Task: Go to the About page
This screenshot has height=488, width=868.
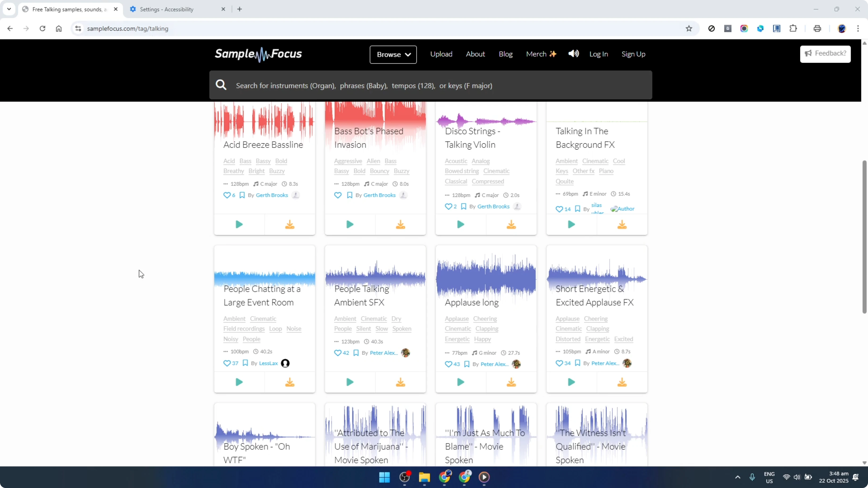Action: (475, 54)
